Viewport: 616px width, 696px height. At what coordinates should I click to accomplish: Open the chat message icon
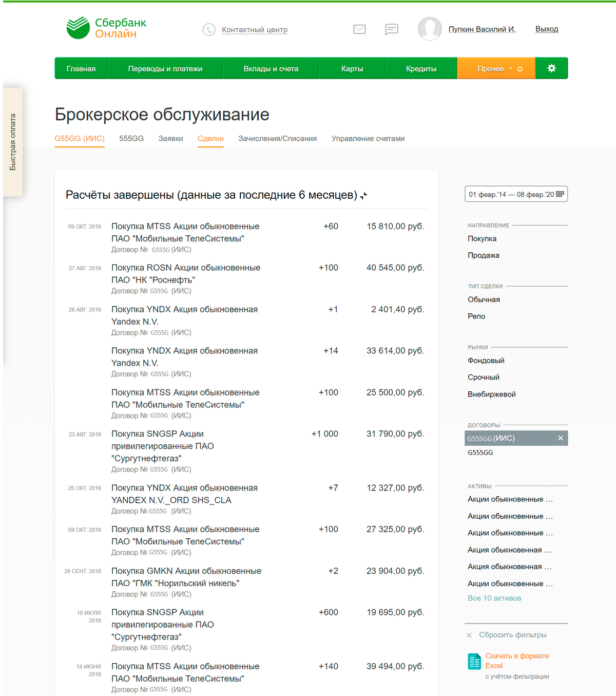[x=392, y=29]
